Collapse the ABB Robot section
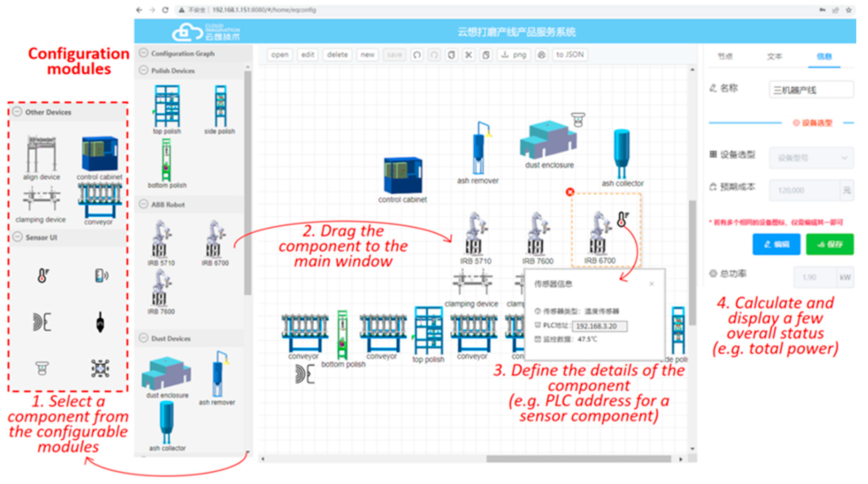The height and width of the screenshot is (484, 868). 144,204
